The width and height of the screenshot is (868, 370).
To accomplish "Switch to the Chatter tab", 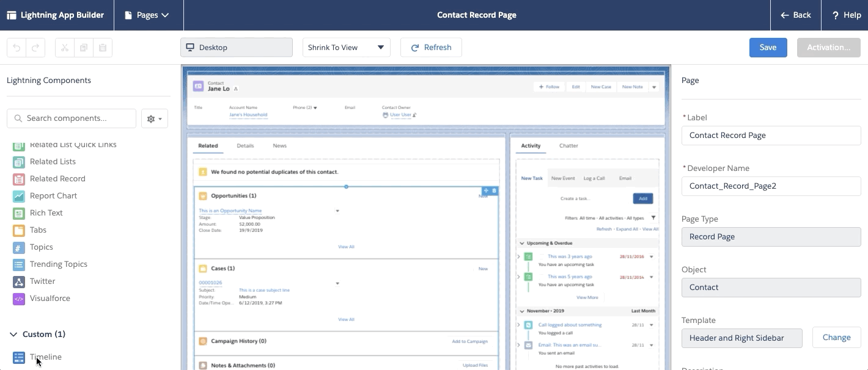I will pyautogui.click(x=568, y=146).
